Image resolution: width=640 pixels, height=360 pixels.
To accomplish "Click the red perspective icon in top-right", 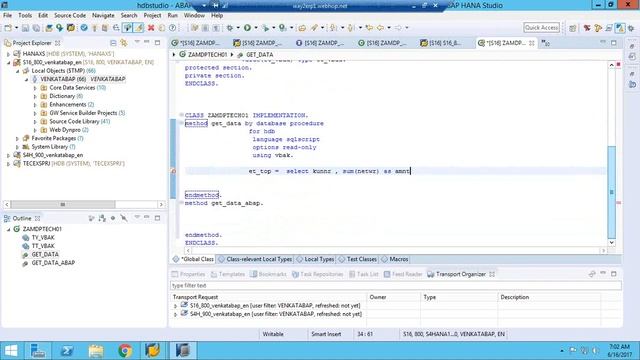I will coord(587,28).
